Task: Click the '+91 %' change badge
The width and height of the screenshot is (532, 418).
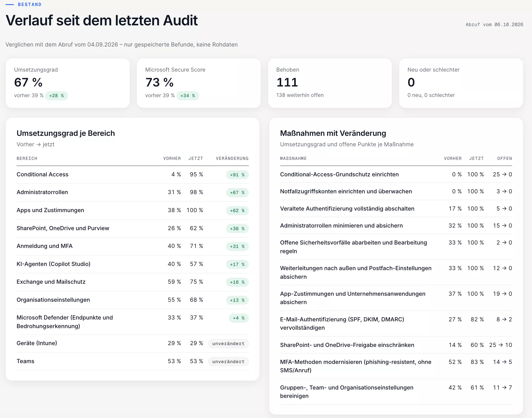Action: 237,175
